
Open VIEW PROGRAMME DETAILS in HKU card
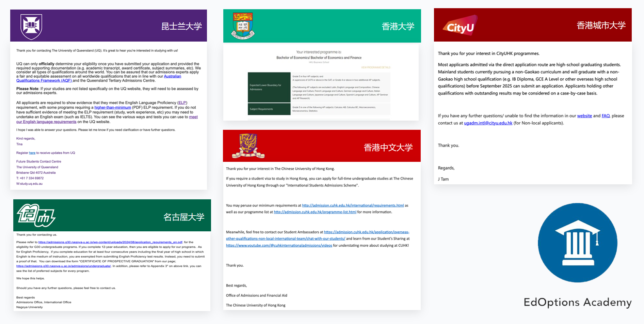[376, 67]
